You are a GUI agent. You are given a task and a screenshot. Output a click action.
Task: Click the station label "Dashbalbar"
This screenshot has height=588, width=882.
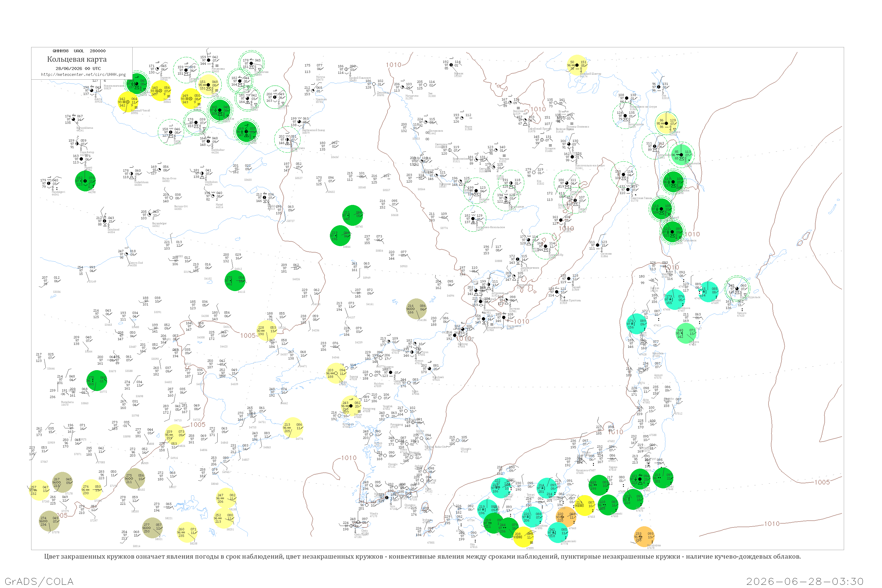(x=218, y=150)
